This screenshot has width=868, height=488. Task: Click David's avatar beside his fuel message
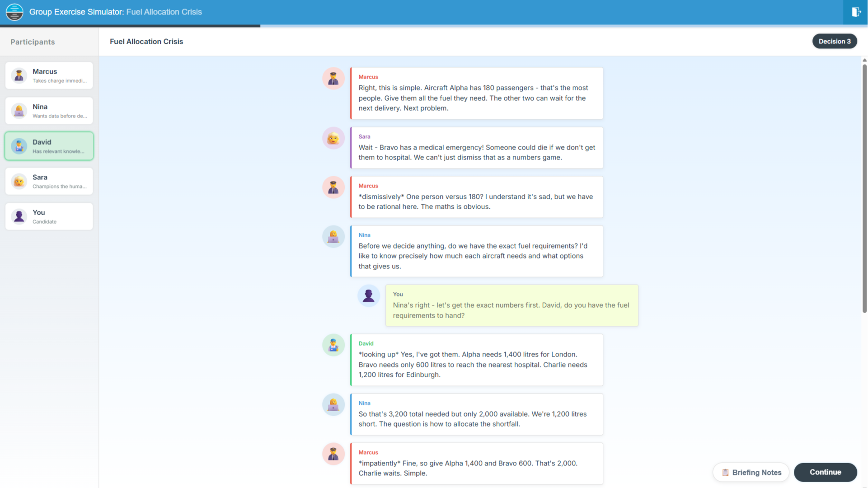coord(333,345)
